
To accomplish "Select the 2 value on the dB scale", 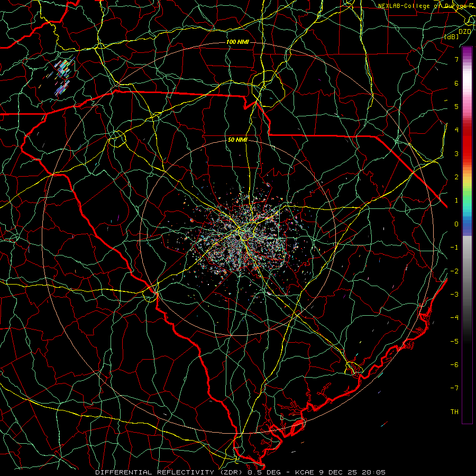I will [x=456, y=177].
